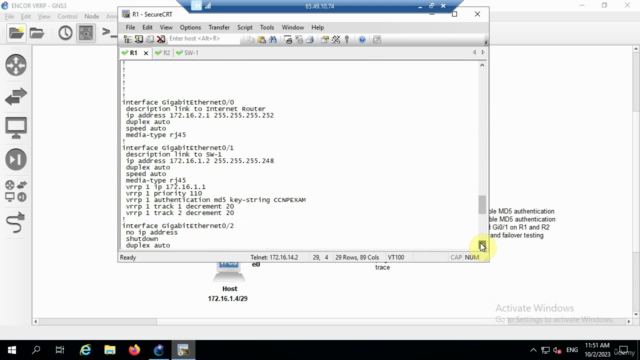Click the Host computer node in GNS3 topology
640x360 pixels.
coord(229,271)
